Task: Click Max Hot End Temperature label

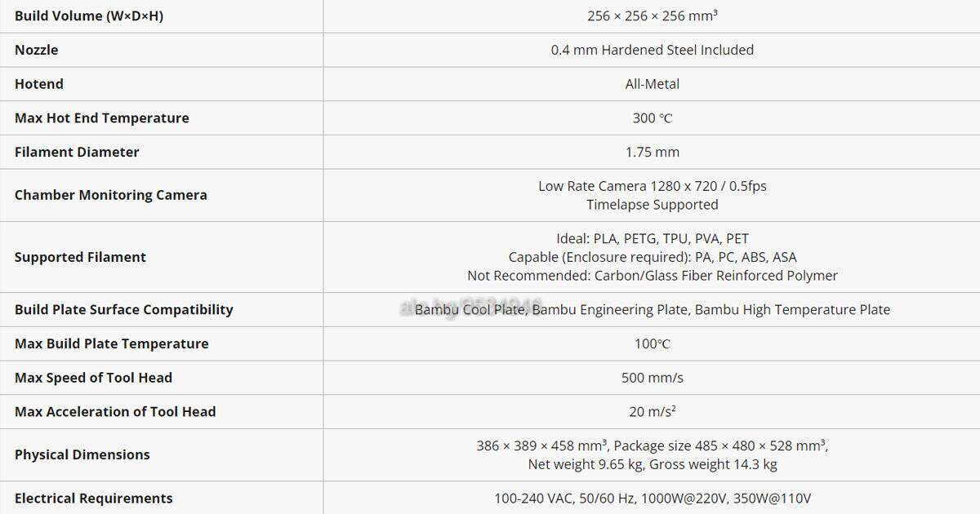Action: pyautogui.click(x=102, y=118)
